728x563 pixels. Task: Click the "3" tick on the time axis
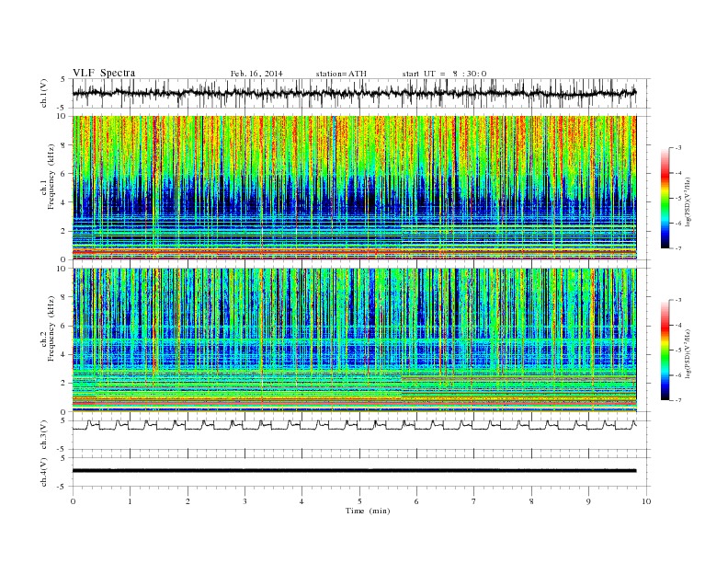click(x=245, y=501)
